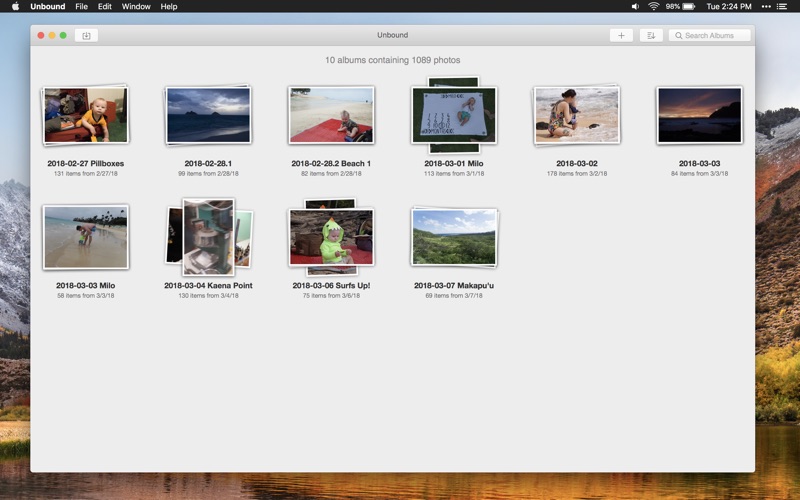Image resolution: width=800 pixels, height=500 pixels.
Task: Click the battery status icon
Action: [689, 6]
